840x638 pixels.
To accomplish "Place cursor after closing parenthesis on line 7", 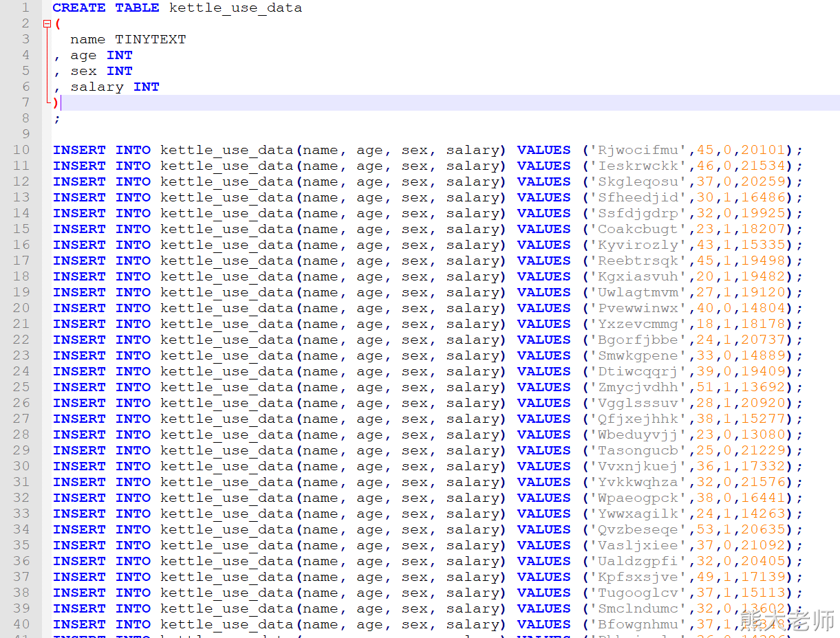I will [x=61, y=103].
